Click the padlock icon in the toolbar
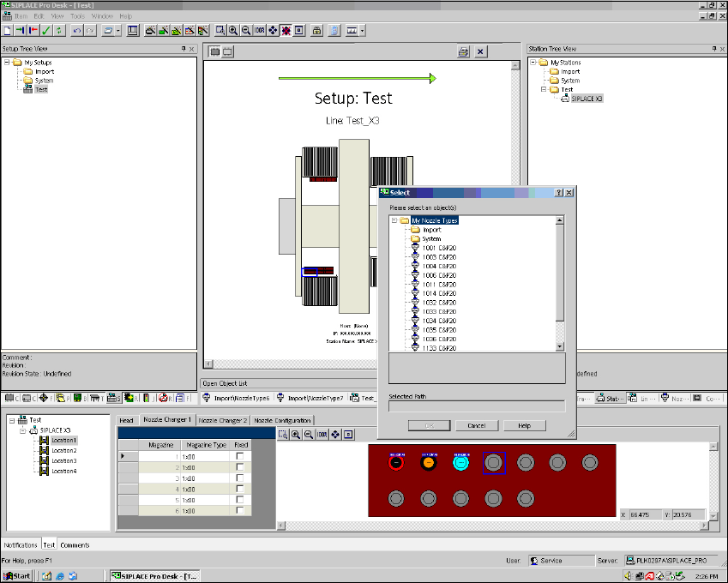 316,30
